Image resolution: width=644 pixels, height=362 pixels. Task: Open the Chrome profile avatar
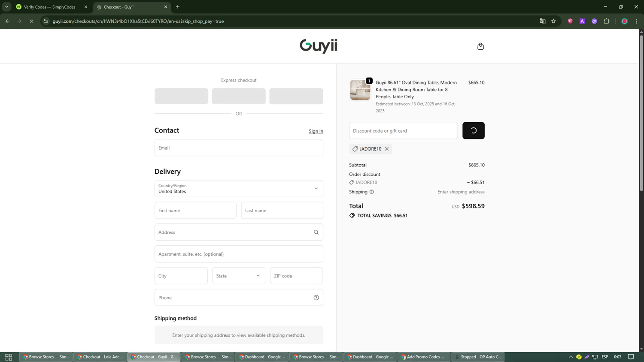625,21
